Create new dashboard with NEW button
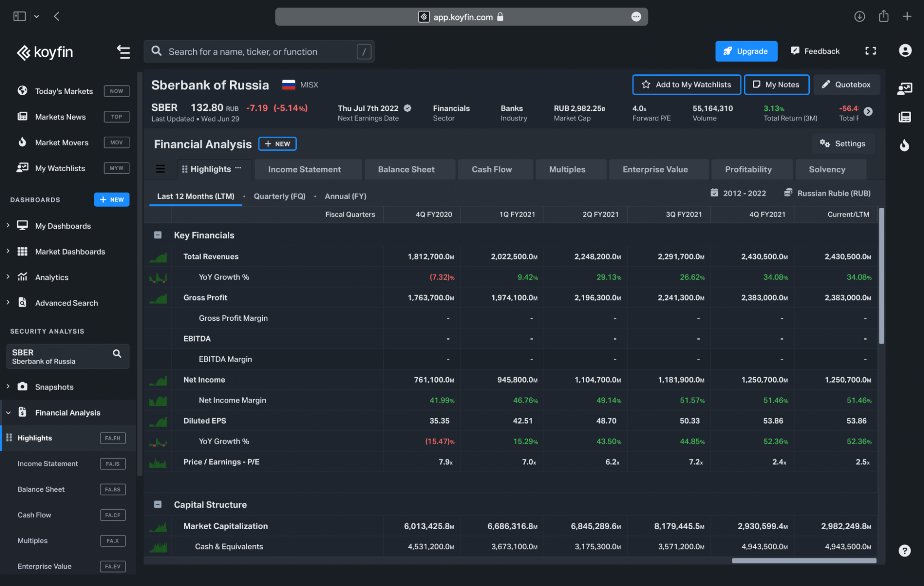The image size is (924, 586). tap(111, 200)
